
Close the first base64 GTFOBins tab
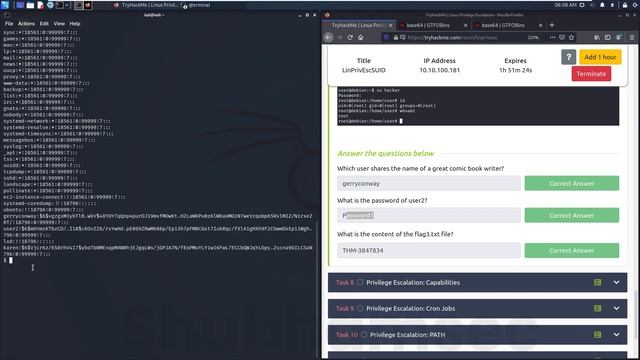465,25
